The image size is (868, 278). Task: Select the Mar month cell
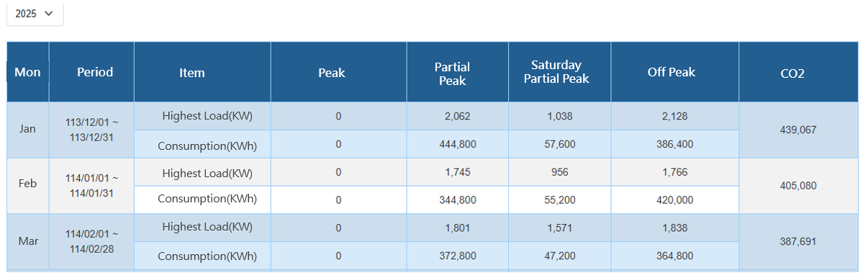tap(28, 241)
